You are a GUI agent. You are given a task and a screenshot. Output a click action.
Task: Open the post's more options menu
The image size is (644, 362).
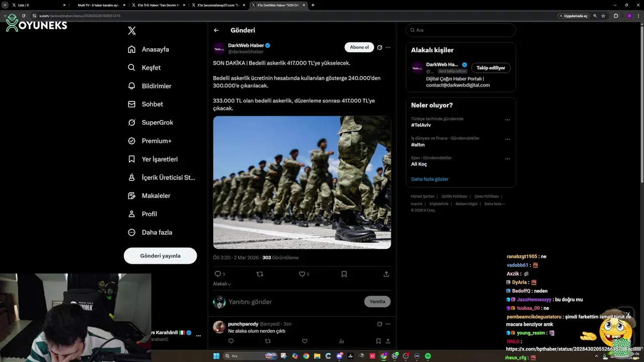point(388,47)
